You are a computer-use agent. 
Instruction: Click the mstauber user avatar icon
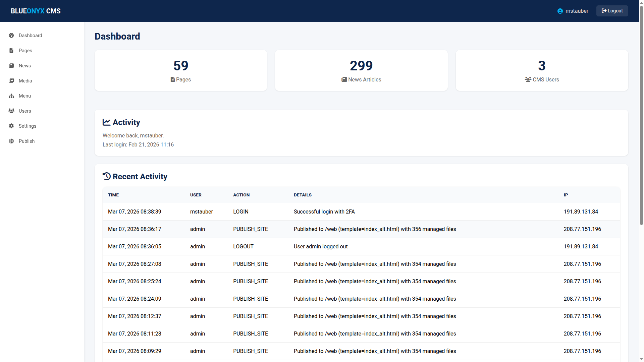pos(560,11)
